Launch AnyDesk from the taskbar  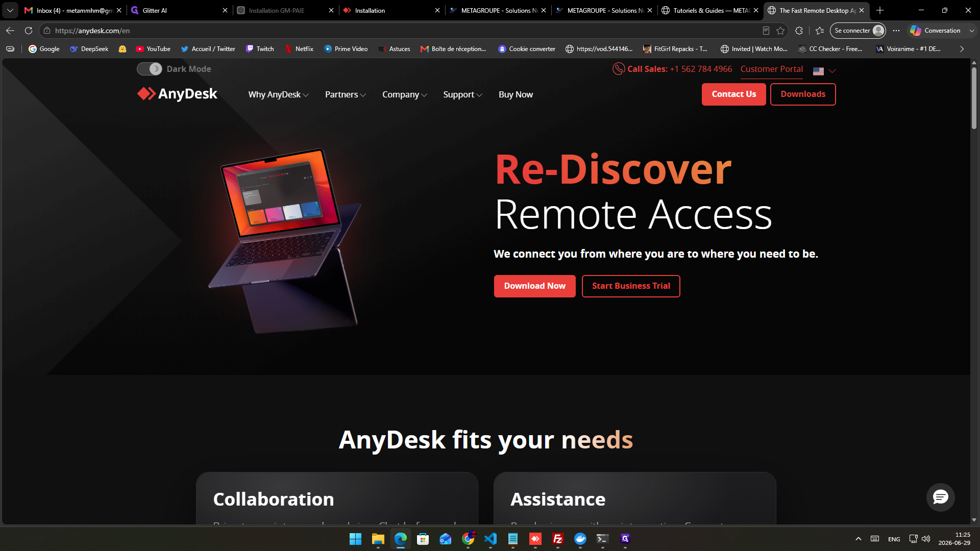(x=535, y=539)
